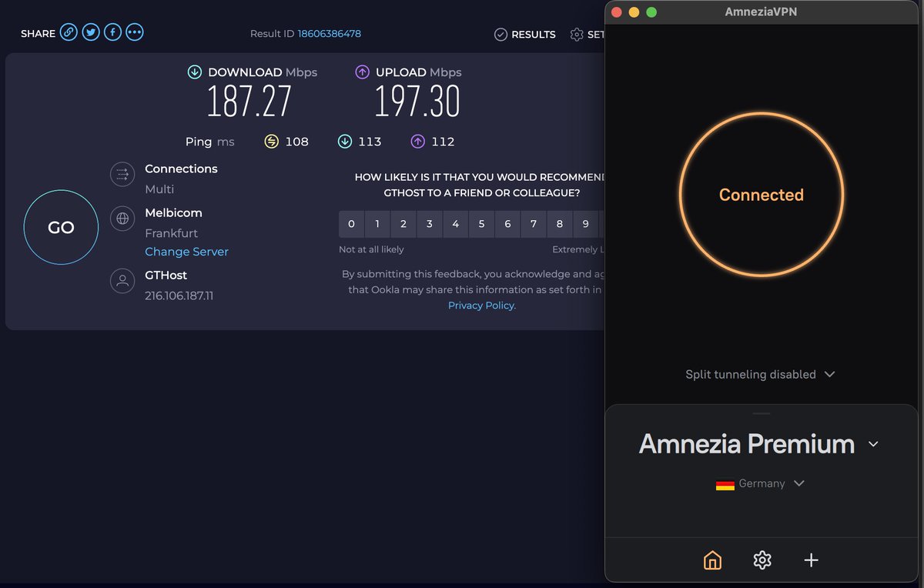
Task: Open AmneziaVPN settings gear icon
Action: (x=762, y=560)
